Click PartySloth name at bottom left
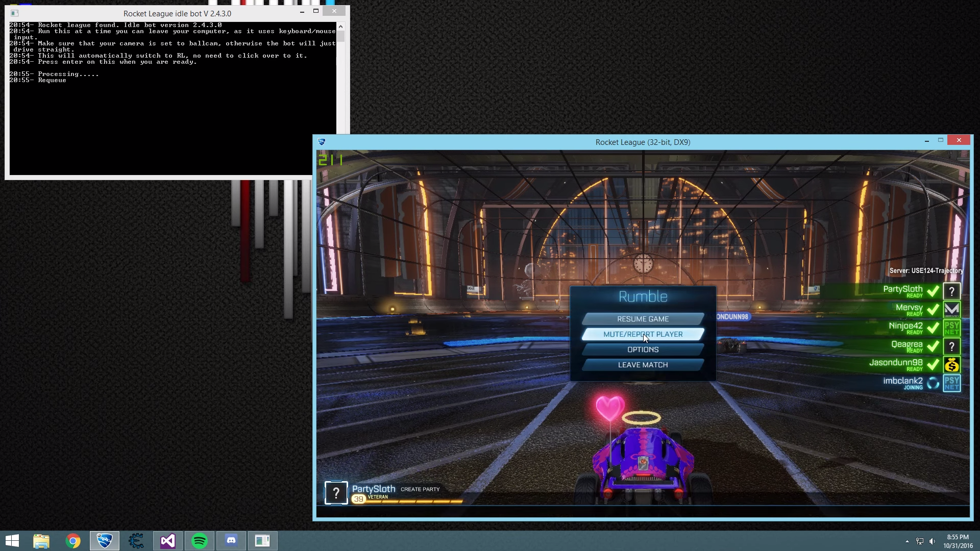This screenshot has height=551, width=980. [374, 489]
